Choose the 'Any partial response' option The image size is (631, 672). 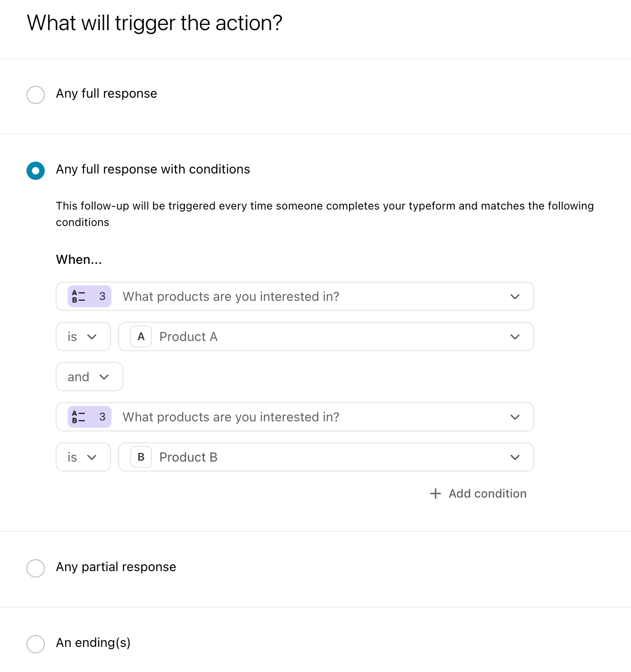point(36,568)
